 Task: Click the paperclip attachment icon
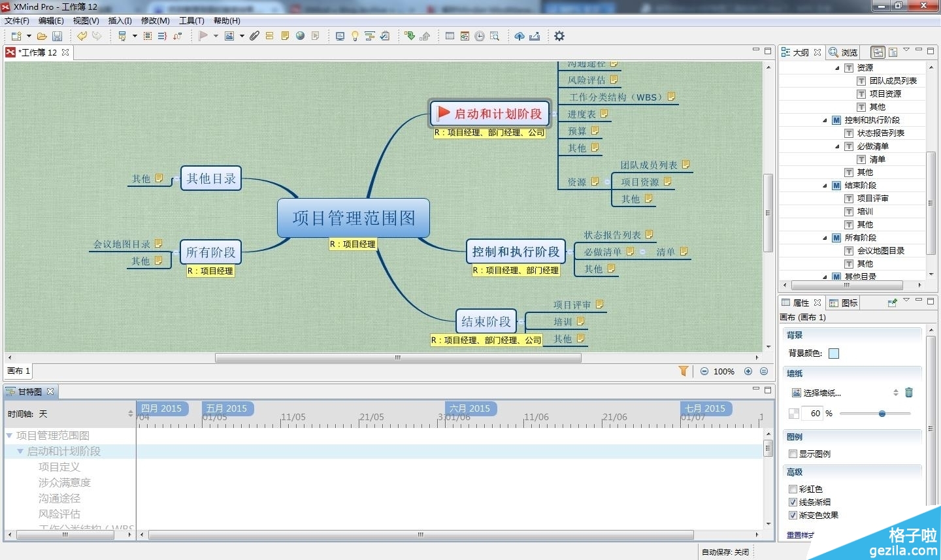pos(254,36)
